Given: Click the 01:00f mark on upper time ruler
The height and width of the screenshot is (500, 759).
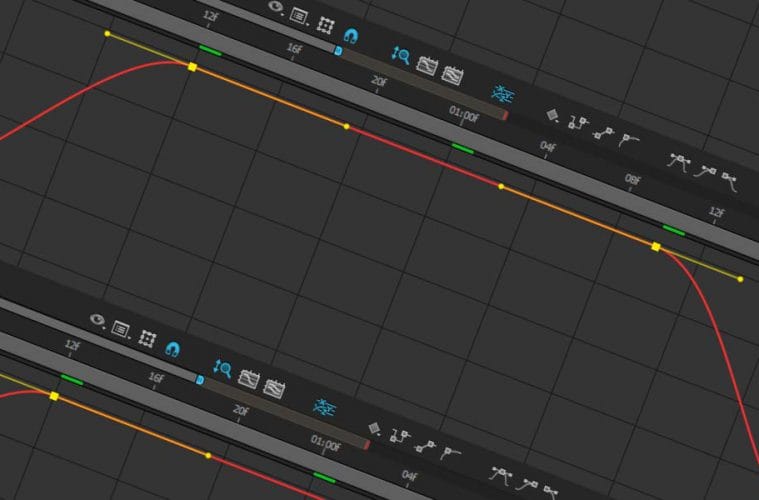Looking at the screenshot, I should click(463, 114).
